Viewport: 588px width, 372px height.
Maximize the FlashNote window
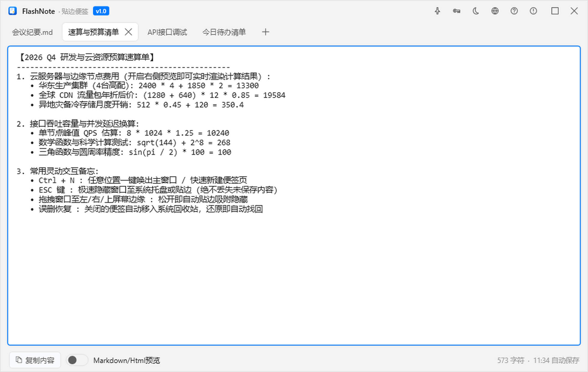pos(555,11)
